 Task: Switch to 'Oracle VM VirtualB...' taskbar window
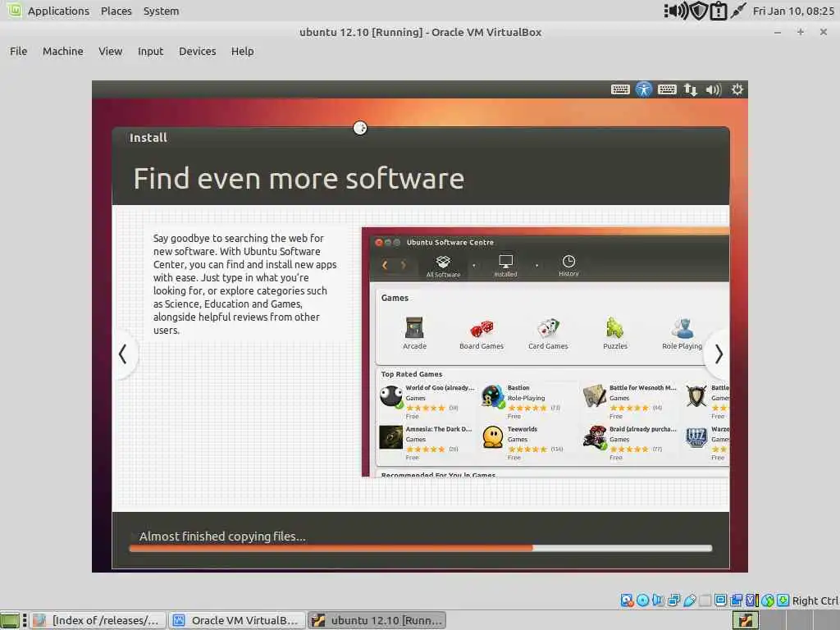pyautogui.click(x=237, y=620)
